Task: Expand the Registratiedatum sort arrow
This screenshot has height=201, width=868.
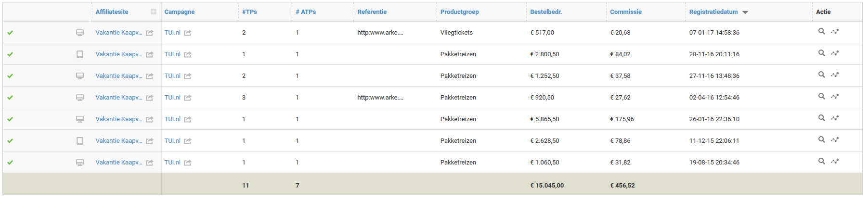Action: [745, 12]
